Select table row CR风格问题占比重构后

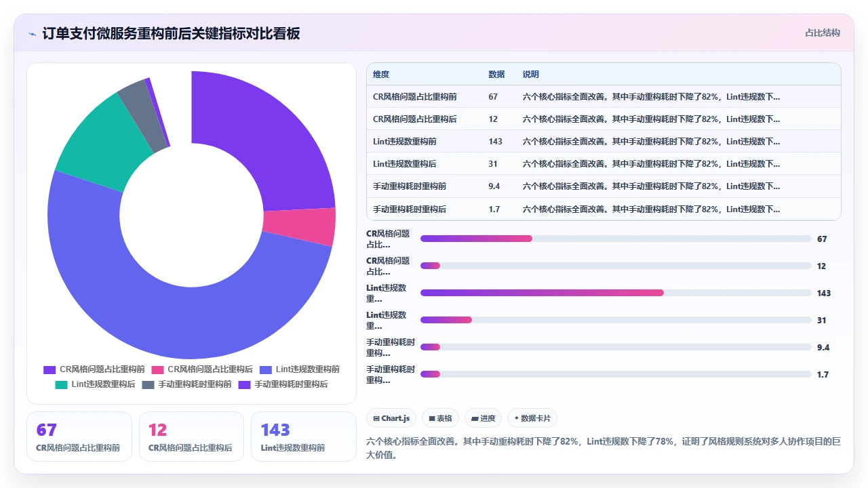click(604, 119)
